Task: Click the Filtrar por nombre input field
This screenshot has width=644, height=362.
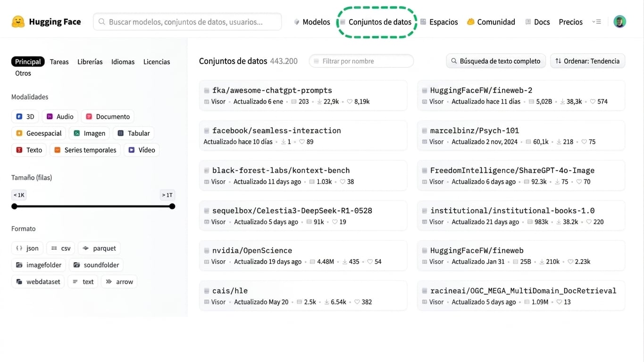Action: point(361,61)
